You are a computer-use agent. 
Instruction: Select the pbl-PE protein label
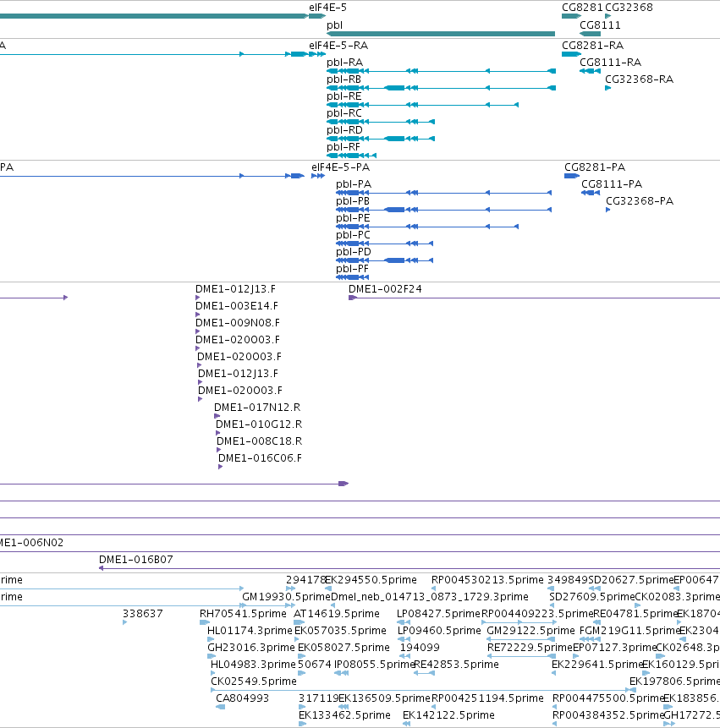click(353, 218)
